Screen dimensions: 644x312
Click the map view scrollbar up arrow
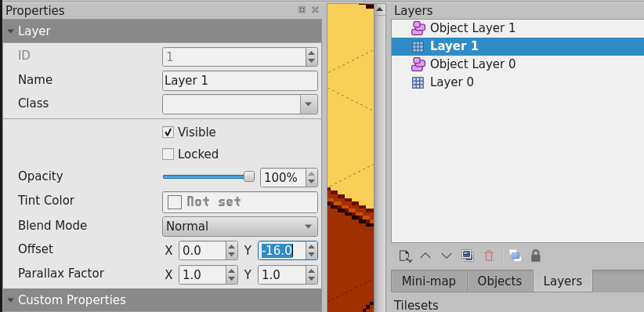(x=379, y=9)
